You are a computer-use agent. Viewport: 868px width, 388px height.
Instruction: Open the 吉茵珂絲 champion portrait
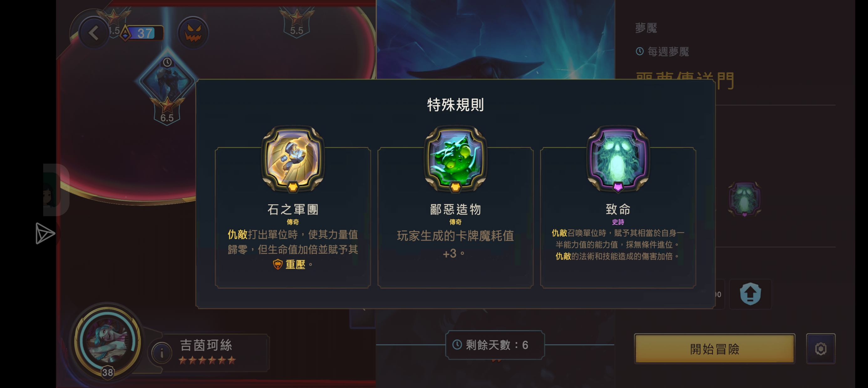(x=108, y=341)
